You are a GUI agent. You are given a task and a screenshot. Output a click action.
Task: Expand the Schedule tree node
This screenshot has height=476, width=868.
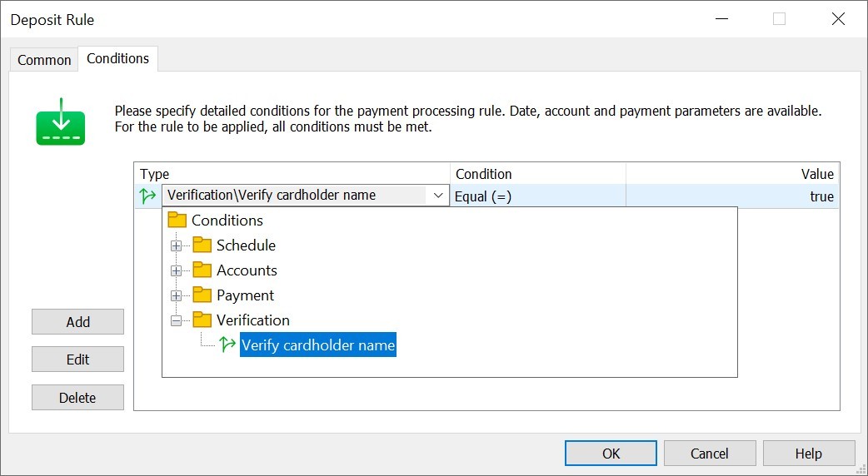176,246
